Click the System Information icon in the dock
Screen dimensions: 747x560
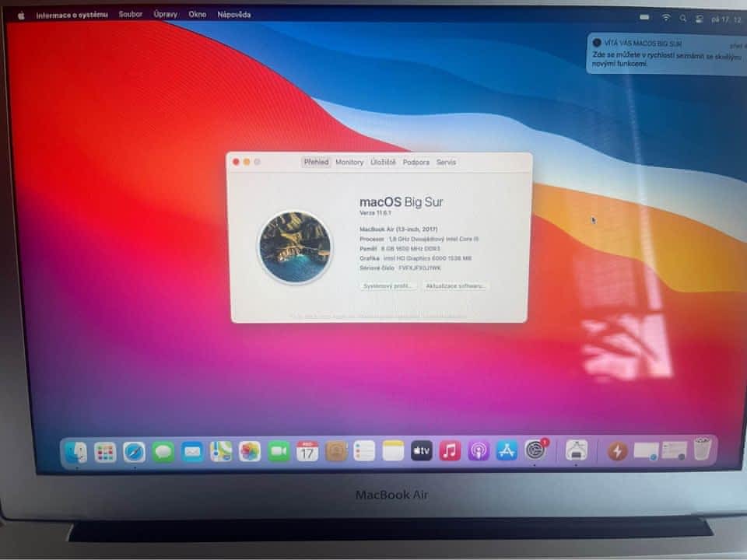(577, 450)
